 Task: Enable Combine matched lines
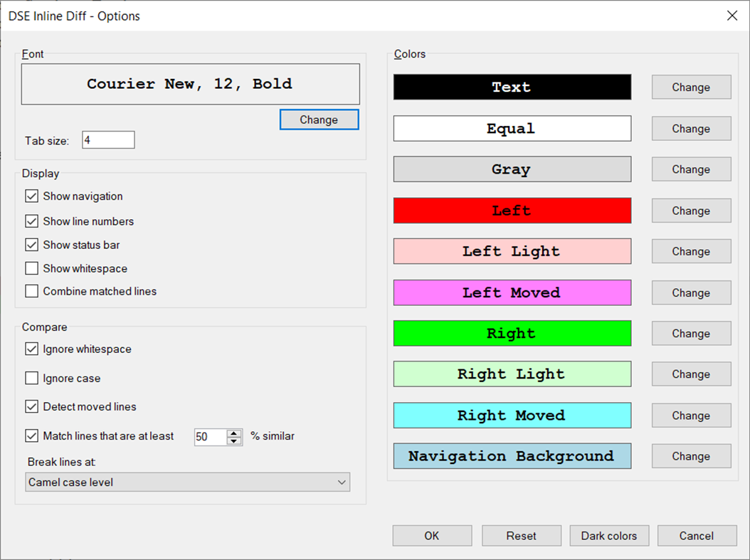(31, 291)
